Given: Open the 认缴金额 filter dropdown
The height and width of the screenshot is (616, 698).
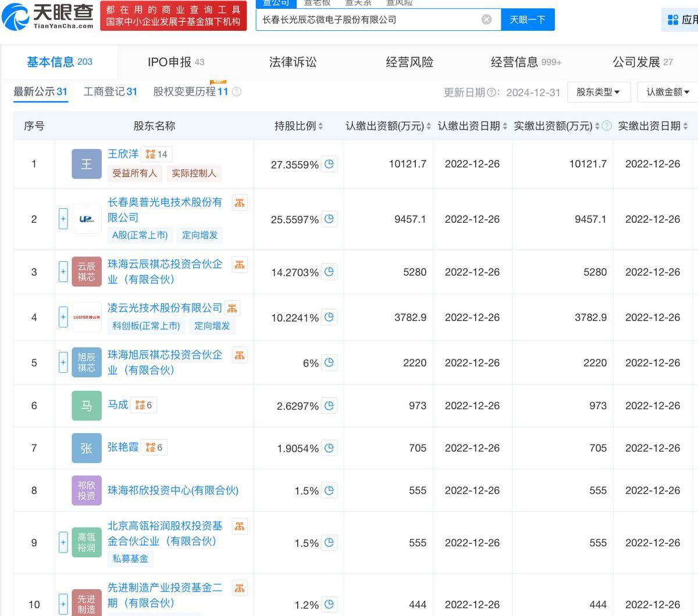Looking at the screenshot, I should (x=668, y=92).
